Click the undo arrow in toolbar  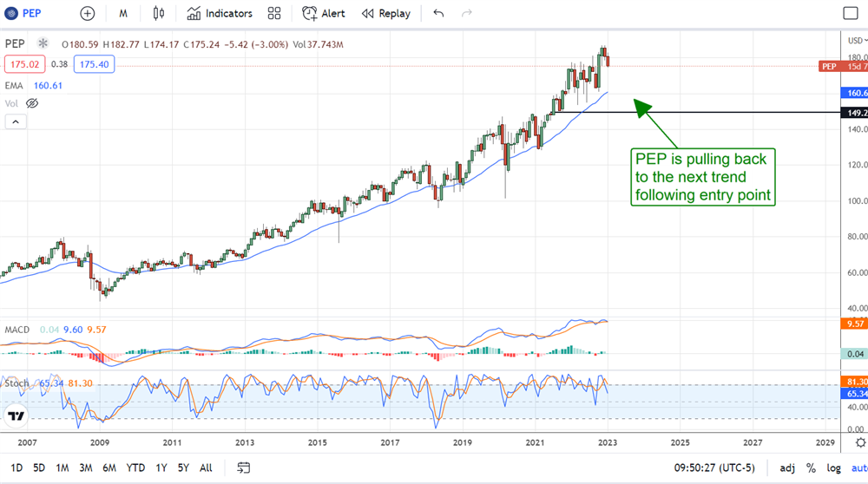438,13
